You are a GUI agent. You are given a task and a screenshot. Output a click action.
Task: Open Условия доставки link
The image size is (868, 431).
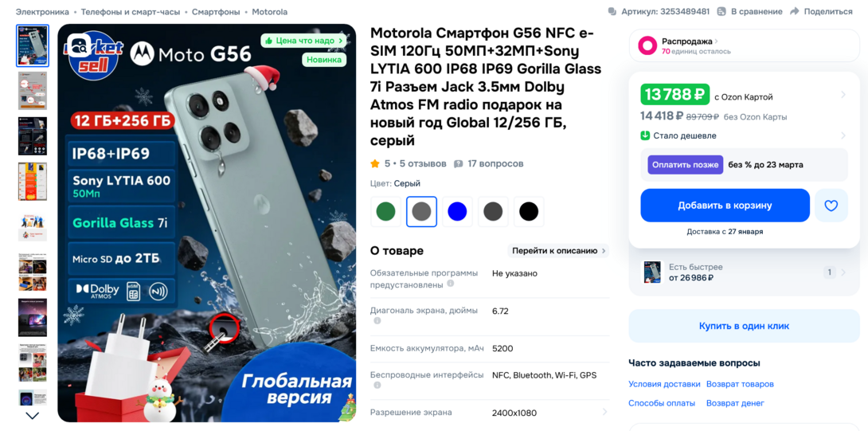point(664,384)
